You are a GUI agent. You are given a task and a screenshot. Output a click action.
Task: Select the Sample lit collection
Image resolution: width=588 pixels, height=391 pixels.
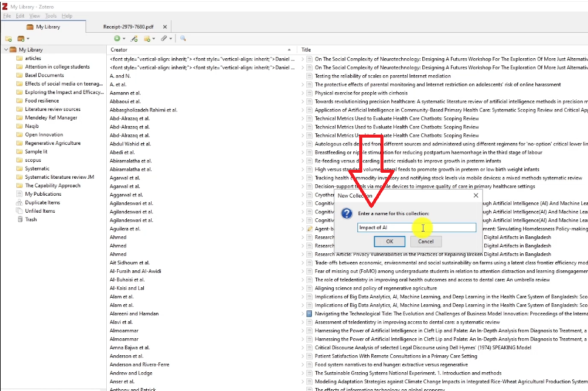click(x=36, y=152)
